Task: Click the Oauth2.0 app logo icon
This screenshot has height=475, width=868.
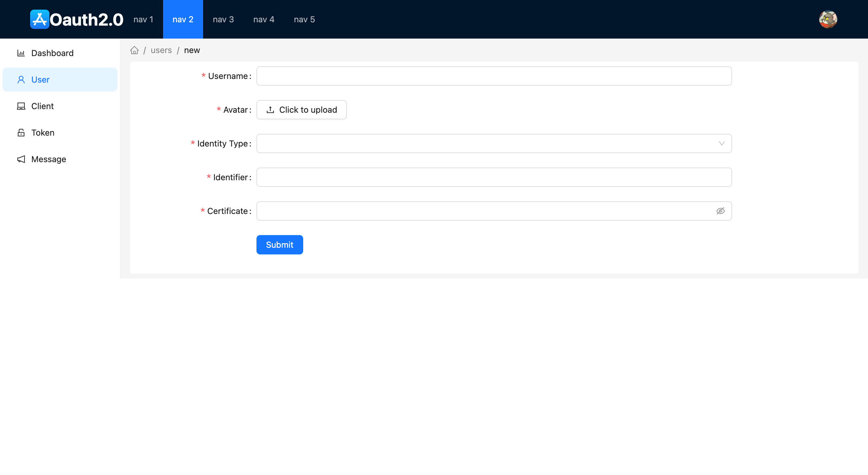Action: tap(40, 19)
